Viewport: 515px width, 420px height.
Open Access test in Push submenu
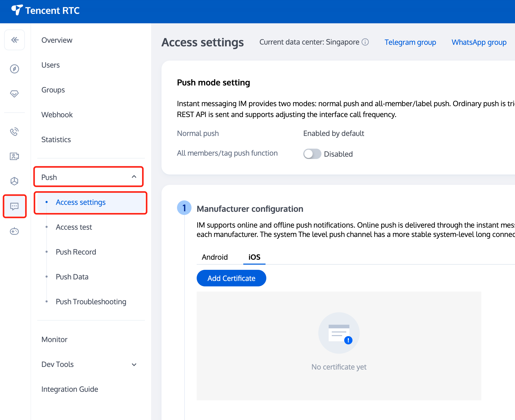click(74, 227)
